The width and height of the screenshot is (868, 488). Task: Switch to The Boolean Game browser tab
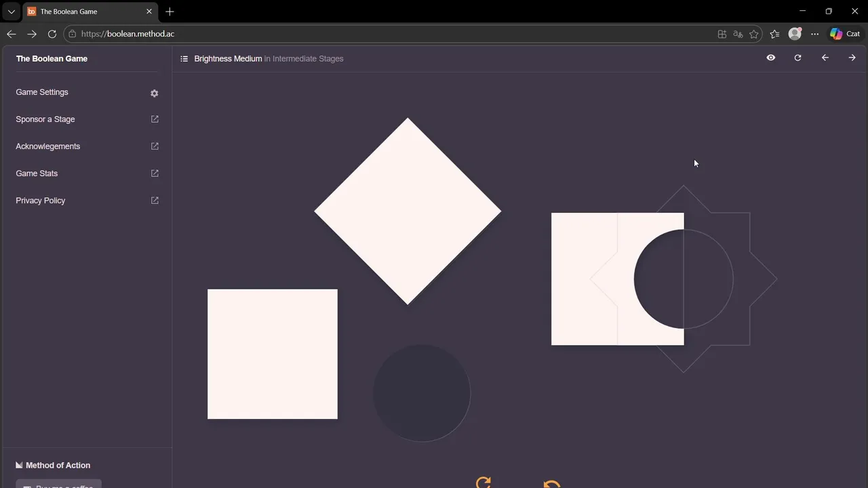pyautogui.click(x=90, y=12)
